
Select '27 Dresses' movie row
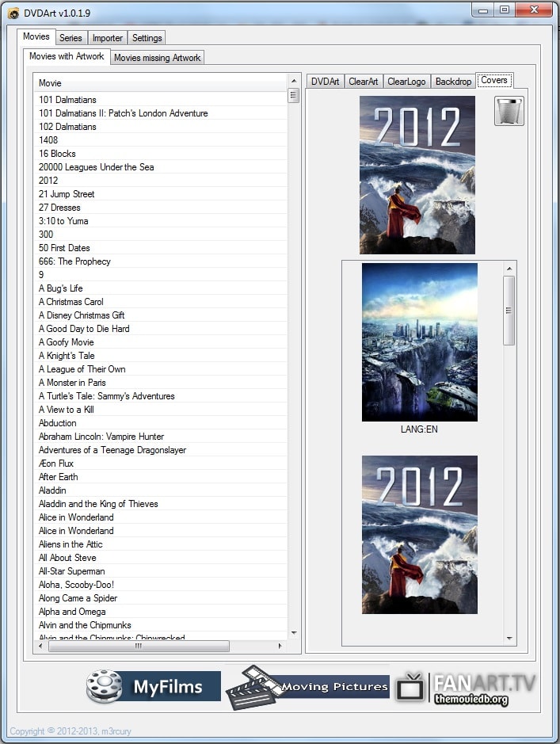tap(160, 208)
